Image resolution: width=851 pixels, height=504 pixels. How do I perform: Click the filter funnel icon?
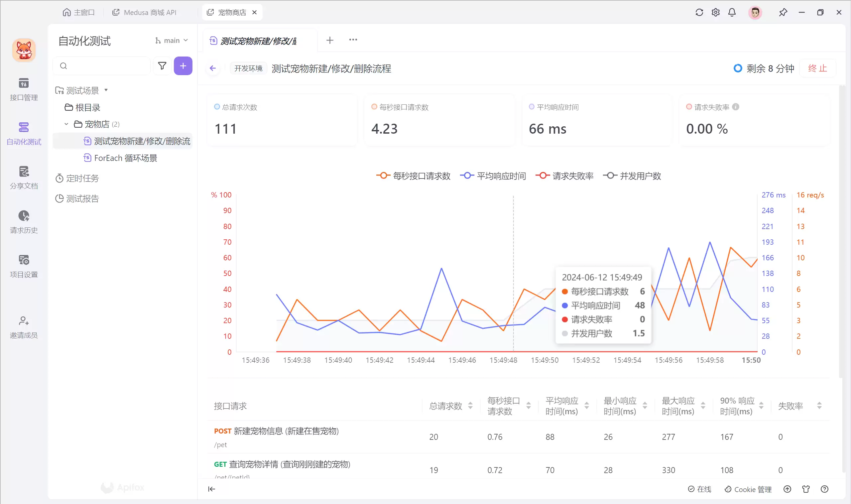pos(162,66)
